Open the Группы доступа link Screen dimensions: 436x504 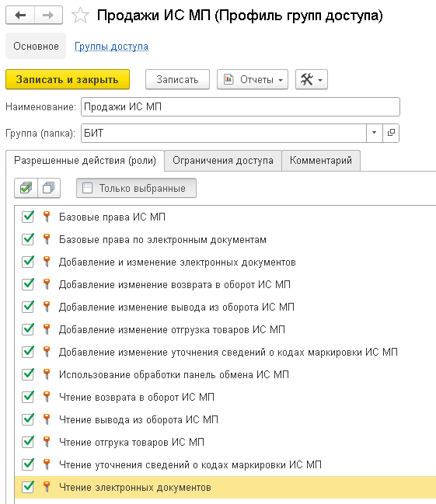point(111,47)
